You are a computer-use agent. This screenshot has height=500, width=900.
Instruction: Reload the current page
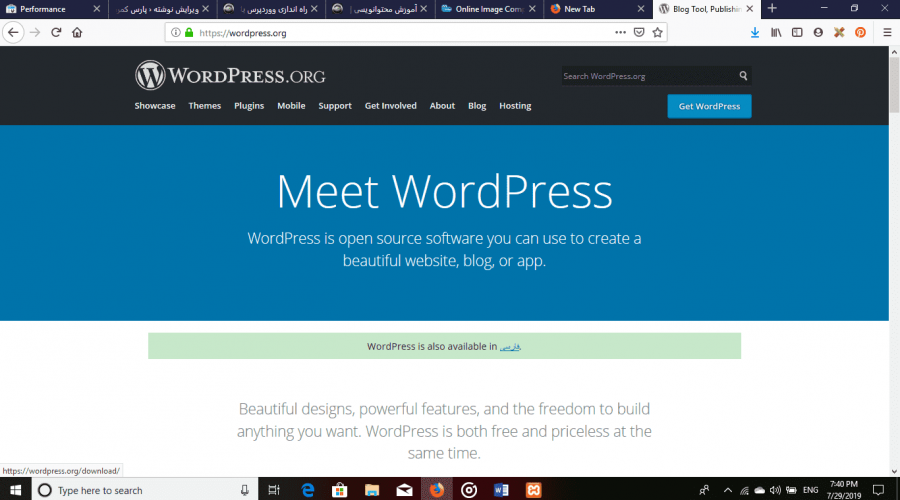coord(56,33)
